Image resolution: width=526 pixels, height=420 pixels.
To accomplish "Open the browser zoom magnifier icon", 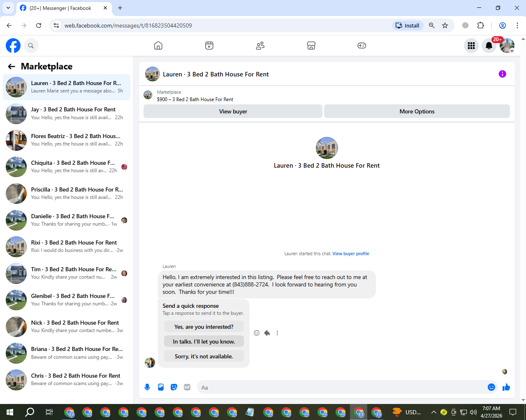I will coord(432,25).
